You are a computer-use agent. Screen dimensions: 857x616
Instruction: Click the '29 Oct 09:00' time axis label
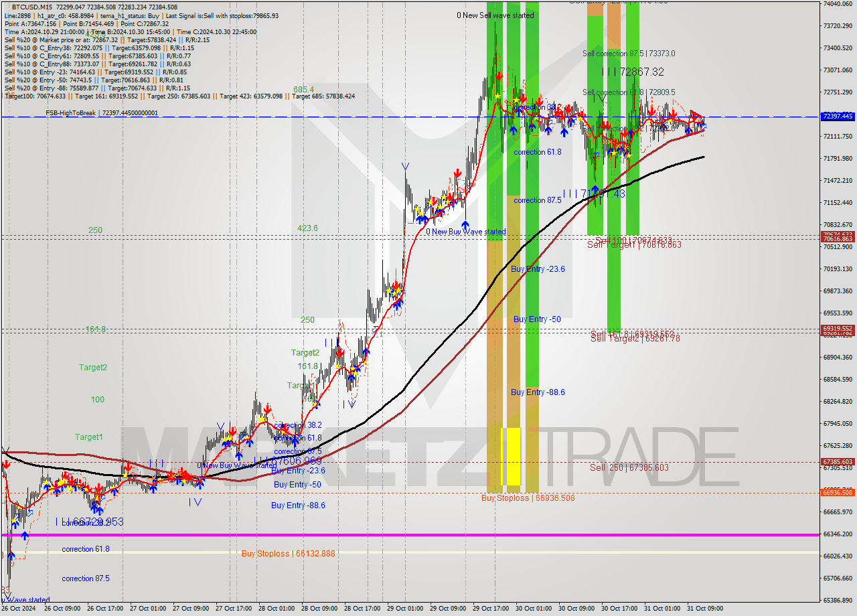click(448, 609)
